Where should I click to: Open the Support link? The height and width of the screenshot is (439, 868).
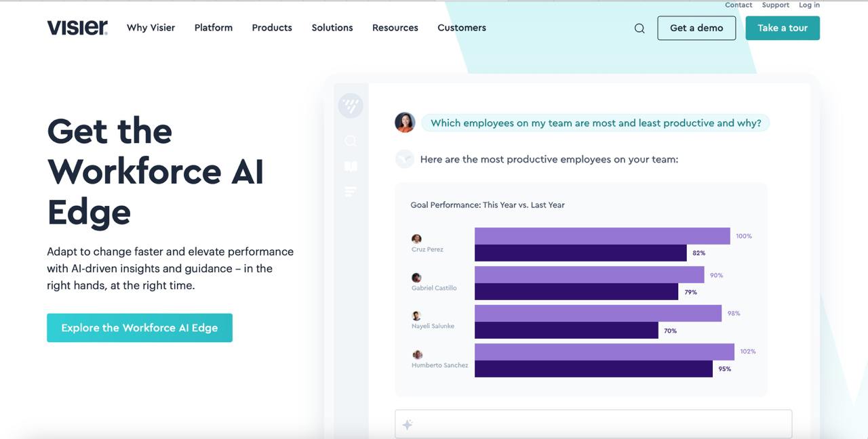pyautogui.click(x=775, y=5)
